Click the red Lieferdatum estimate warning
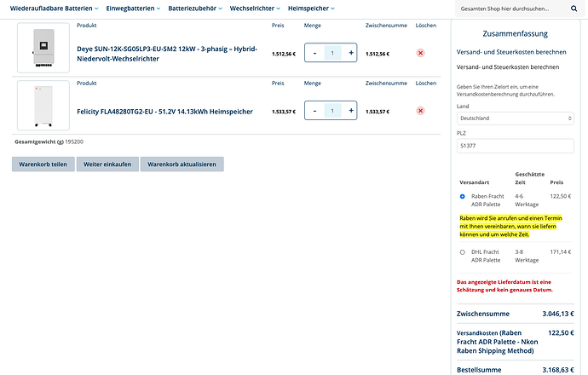 [x=504, y=286]
